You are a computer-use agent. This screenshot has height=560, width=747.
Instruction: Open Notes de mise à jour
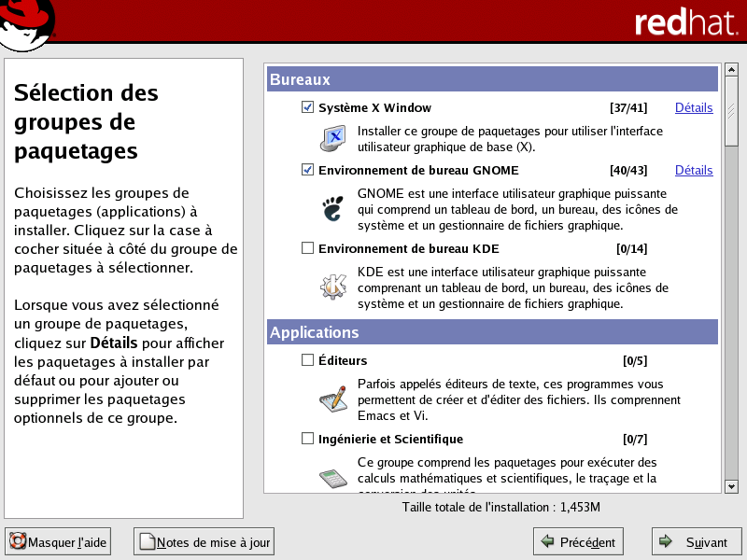204,542
